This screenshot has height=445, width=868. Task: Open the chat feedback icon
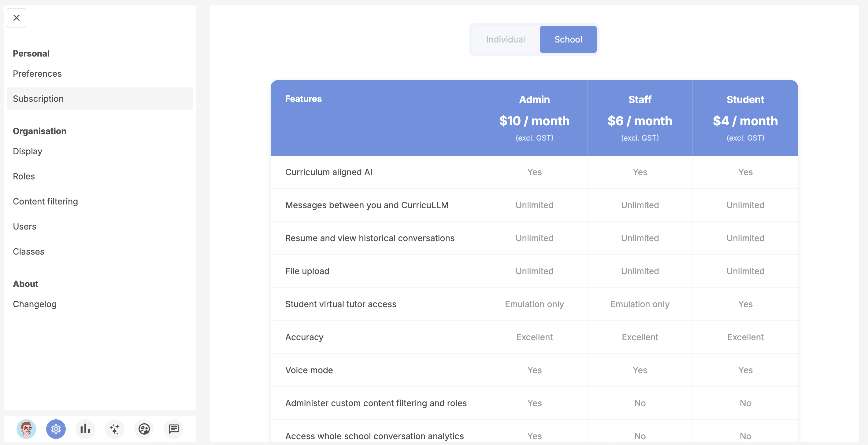(x=173, y=429)
